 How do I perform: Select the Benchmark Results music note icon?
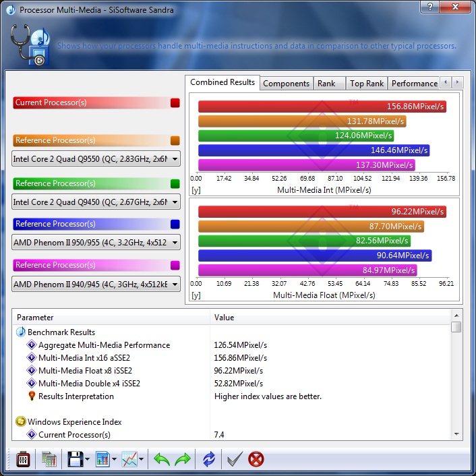tap(21, 332)
